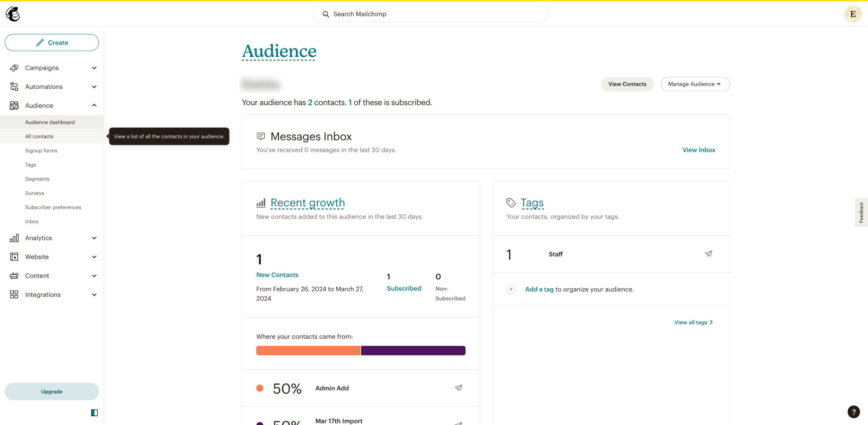This screenshot has height=425, width=868.
Task: Click the orange segment of contacts source bar
Action: coord(308,350)
